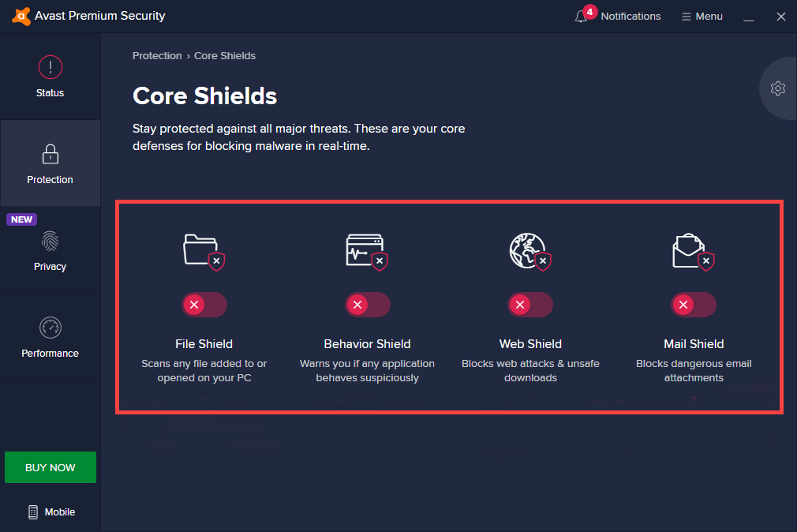Click the Web Shield globe icon
This screenshot has width=797, height=532.
526,250
